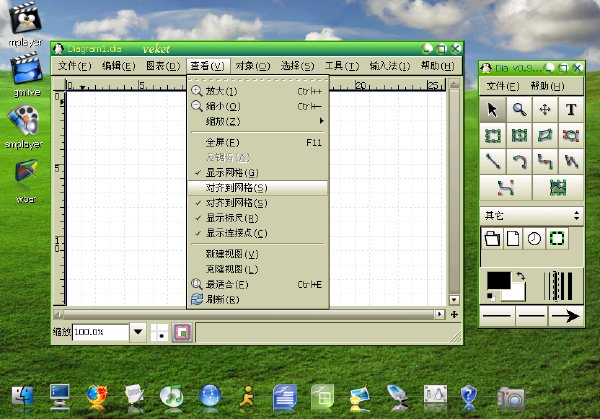600x419 pixels.
Task: Select the Polyline tool in toolbox
Action: coord(571,161)
